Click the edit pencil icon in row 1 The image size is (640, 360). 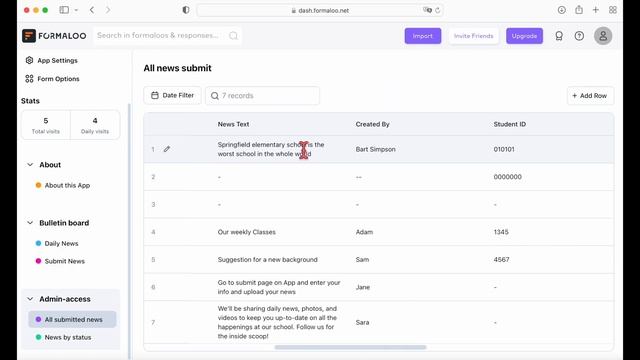click(x=167, y=149)
